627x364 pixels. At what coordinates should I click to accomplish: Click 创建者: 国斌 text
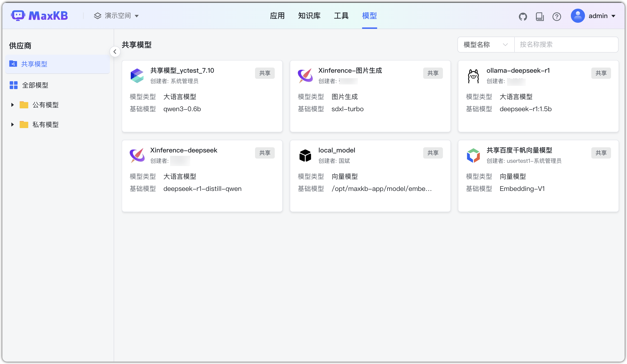coord(334,161)
